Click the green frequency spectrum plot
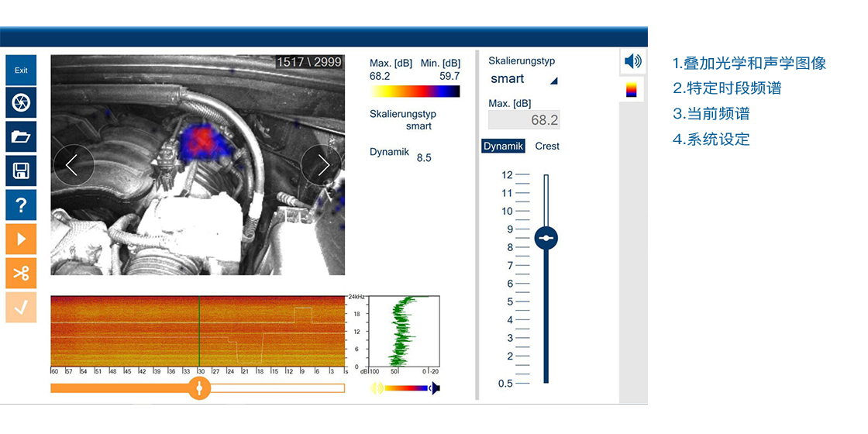This screenshot has width=868, height=434. tap(403, 331)
